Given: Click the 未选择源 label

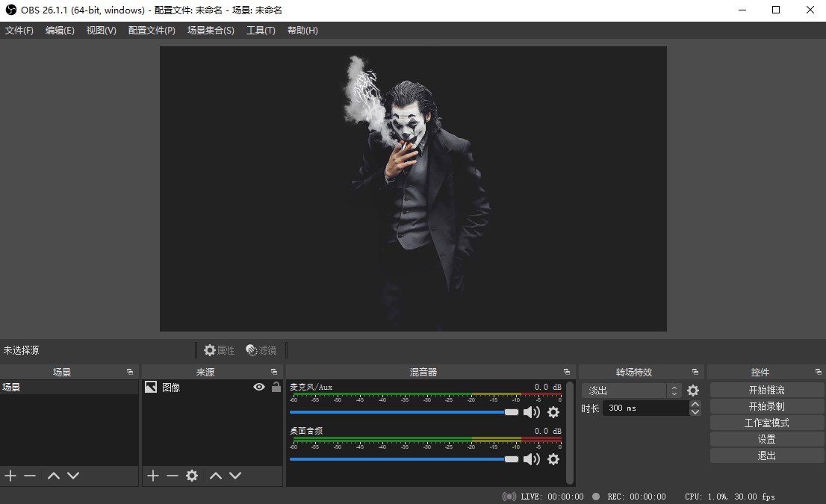Looking at the screenshot, I should pyautogui.click(x=21, y=350).
